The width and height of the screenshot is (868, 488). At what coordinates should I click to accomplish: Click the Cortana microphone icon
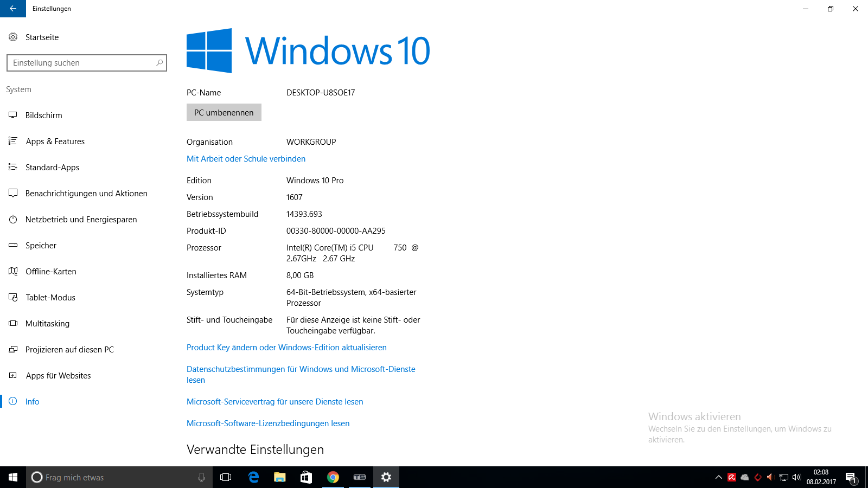click(x=201, y=477)
